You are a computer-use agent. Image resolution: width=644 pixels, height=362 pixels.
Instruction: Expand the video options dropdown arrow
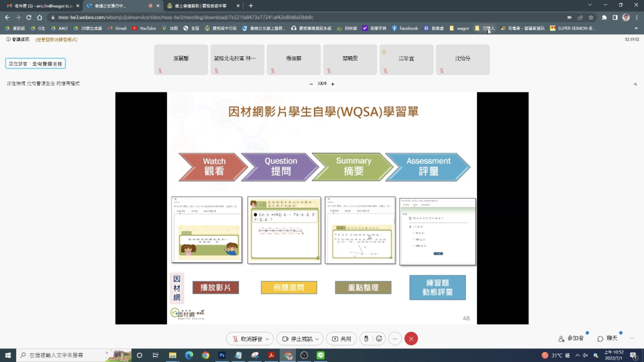pos(317,339)
